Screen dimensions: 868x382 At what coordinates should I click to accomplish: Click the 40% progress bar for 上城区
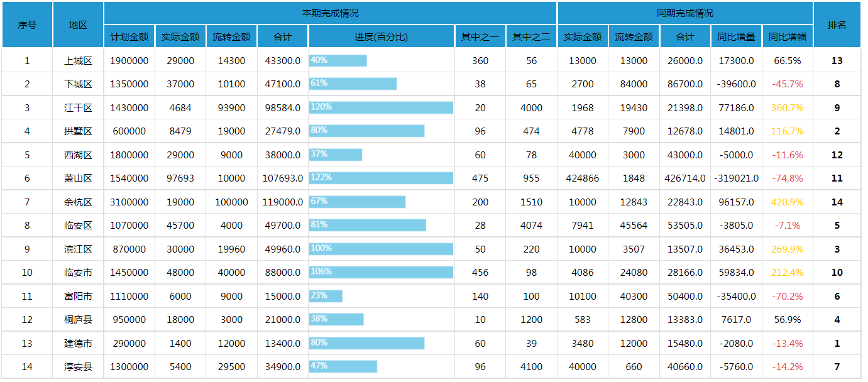coord(338,61)
